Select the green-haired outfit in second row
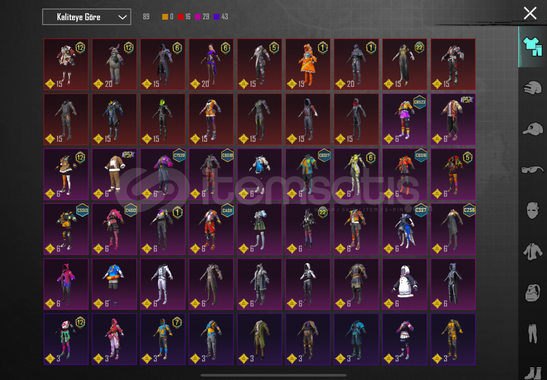 click(163, 119)
